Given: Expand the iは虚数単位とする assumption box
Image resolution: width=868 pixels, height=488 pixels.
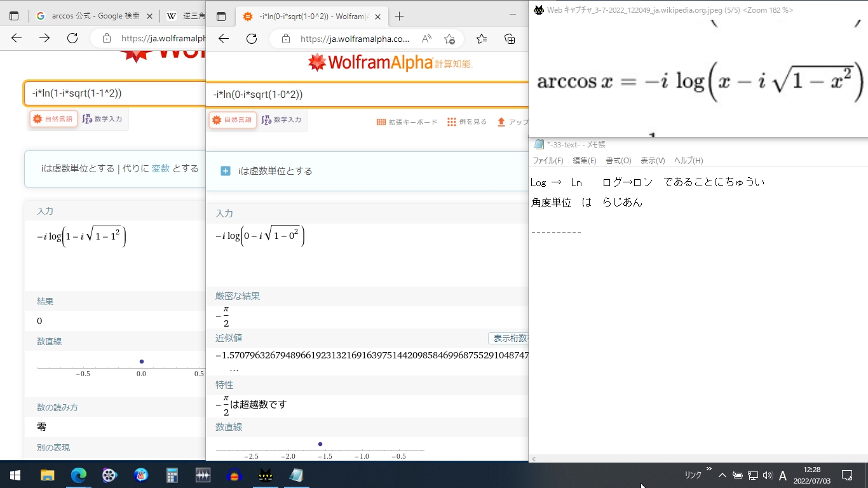Looking at the screenshot, I should tap(225, 171).
